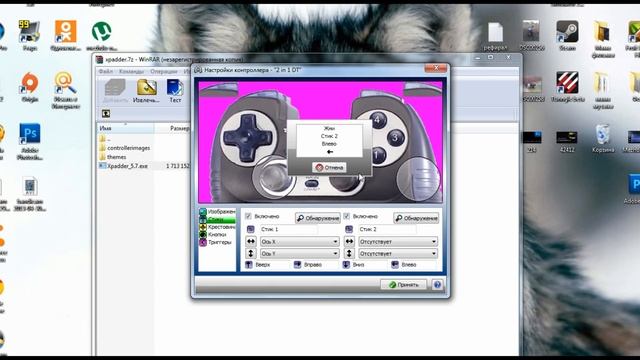
Task: Click the Вниз direction icon
Action: pos(346,265)
